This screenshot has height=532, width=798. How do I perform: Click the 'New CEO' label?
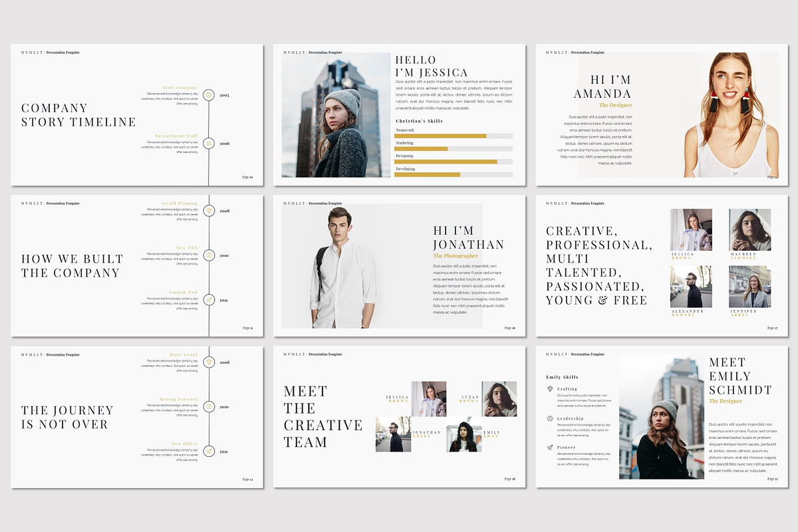click(x=188, y=248)
